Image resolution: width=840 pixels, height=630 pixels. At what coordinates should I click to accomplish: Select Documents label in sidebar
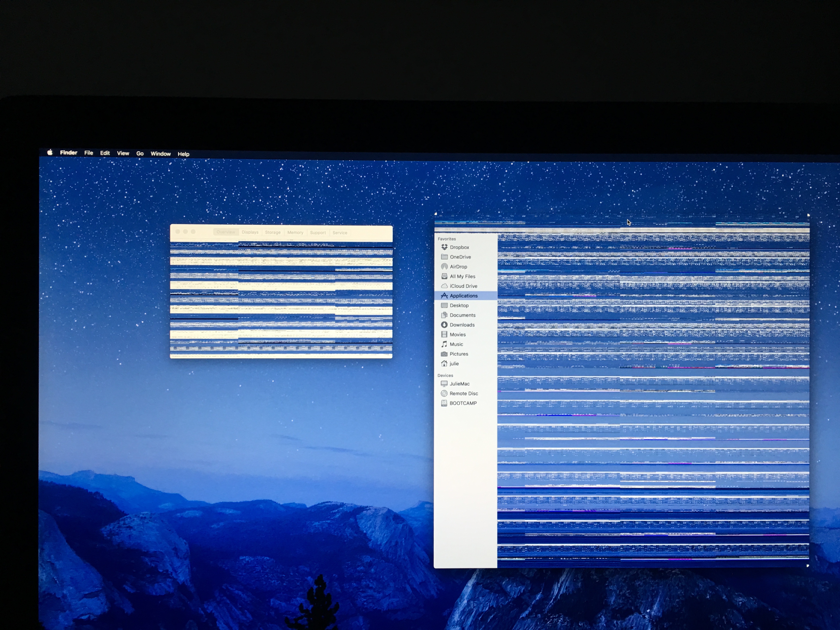click(462, 315)
